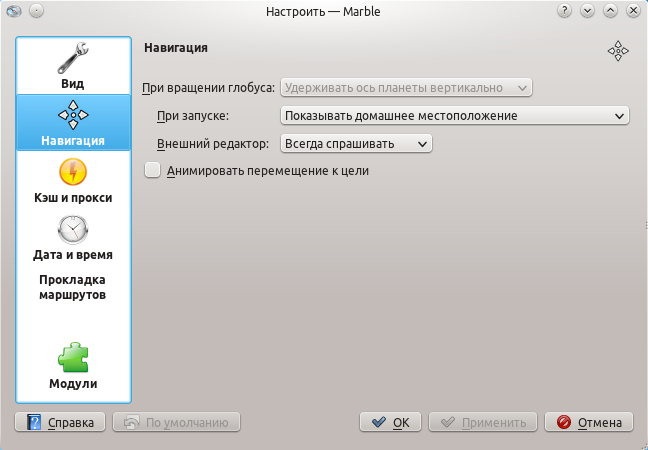Confirm with the OK button
This screenshot has width=648, height=450.
click(x=390, y=422)
